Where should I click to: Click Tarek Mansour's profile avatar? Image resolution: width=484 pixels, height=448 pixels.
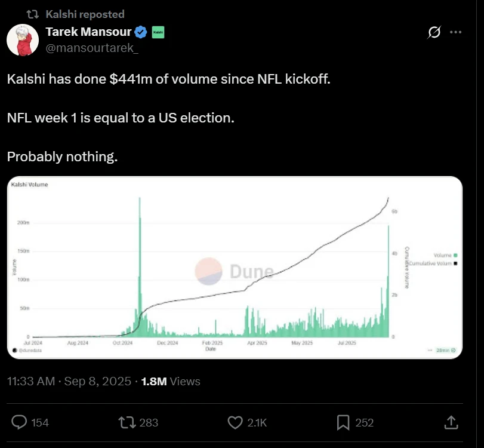[x=23, y=39]
